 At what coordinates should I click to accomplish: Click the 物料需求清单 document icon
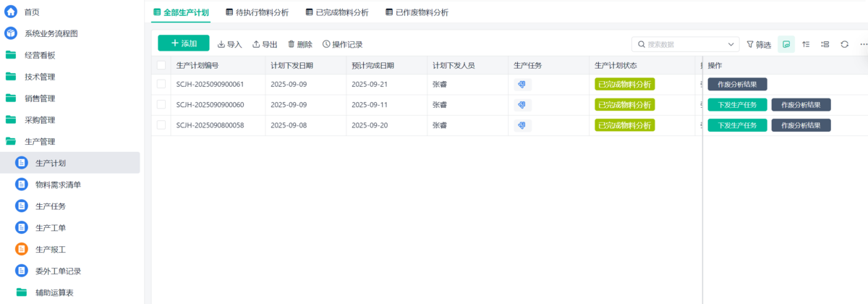pyautogui.click(x=22, y=185)
